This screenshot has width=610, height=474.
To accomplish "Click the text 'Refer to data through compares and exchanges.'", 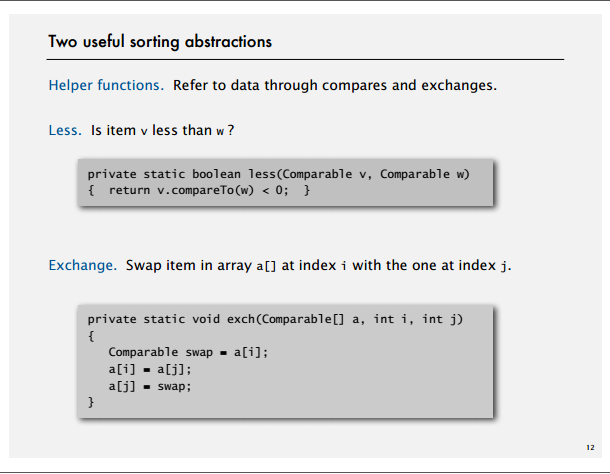I will coord(335,85).
